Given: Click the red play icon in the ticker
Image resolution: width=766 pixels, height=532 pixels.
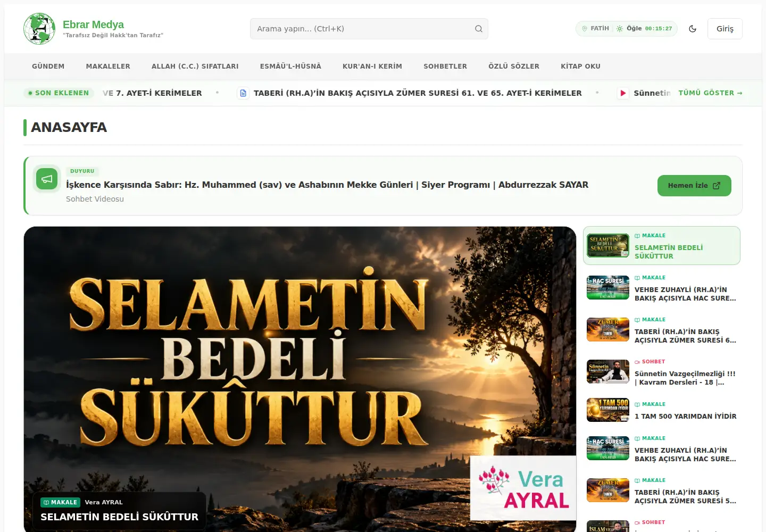Looking at the screenshot, I should [622, 93].
